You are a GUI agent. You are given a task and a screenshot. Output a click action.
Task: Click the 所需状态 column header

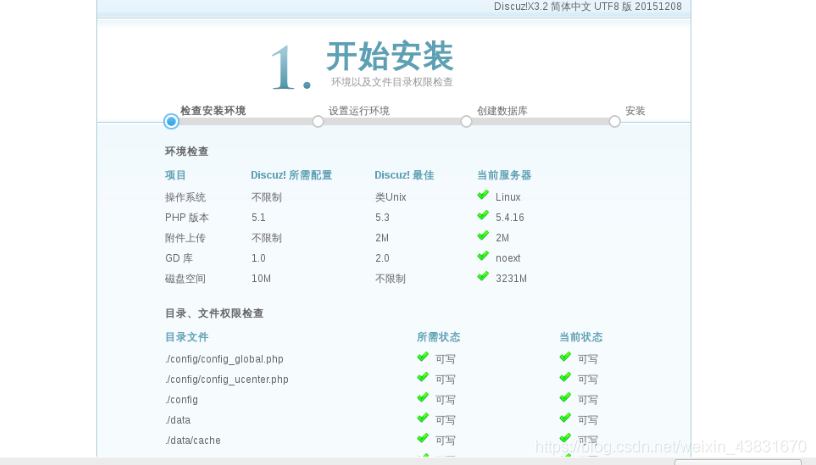pos(438,337)
